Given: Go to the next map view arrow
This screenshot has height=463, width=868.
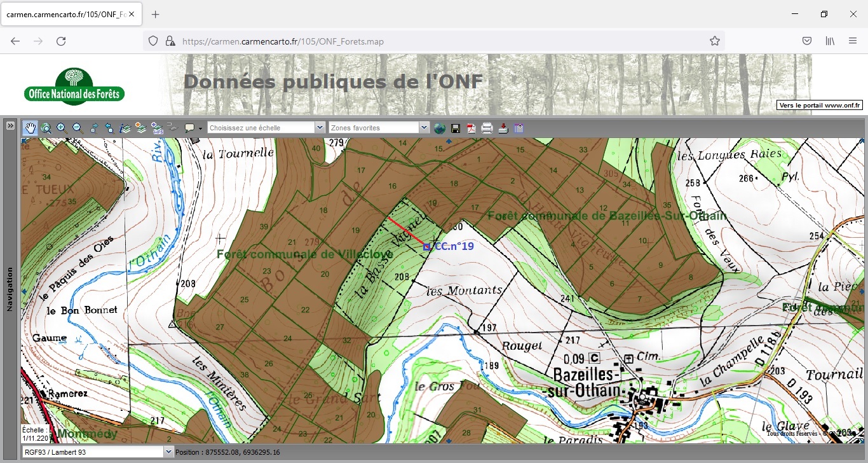Looking at the screenshot, I should point(94,128).
